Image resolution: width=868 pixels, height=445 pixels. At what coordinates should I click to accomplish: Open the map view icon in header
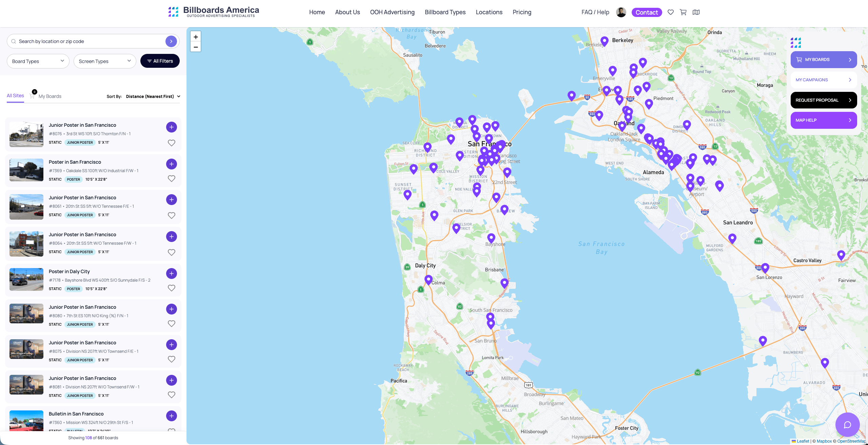click(696, 12)
